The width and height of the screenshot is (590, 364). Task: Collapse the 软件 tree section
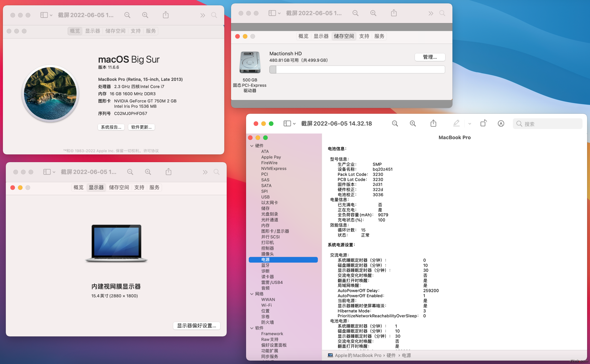pyautogui.click(x=252, y=328)
